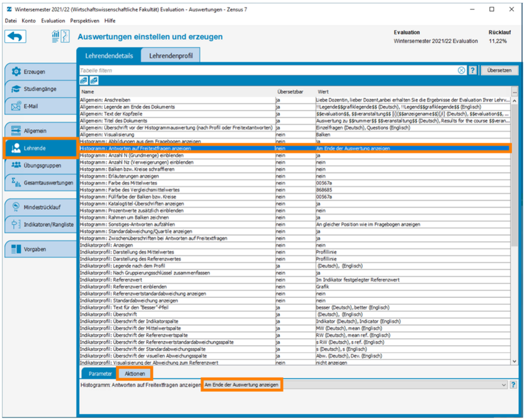The image size is (525, 420).
Task: Select row Histogramm: Prozentwerte zusätzlich einblenden
Action: click(x=295, y=211)
